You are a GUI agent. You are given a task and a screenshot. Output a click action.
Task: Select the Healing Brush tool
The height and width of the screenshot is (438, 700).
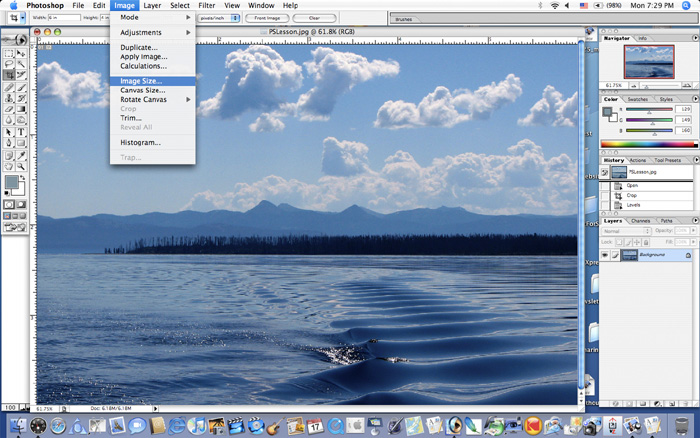tap(9, 88)
